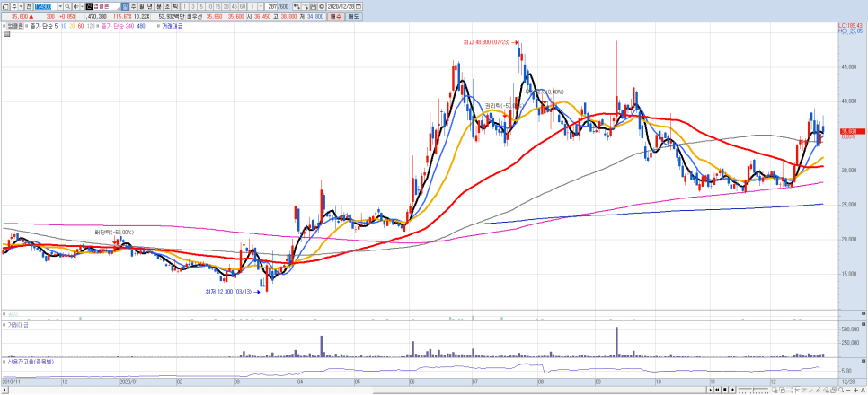This screenshot has width=868, height=395.
Task: Open the stock search magnifier
Action: pyautogui.click(x=67, y=6)
